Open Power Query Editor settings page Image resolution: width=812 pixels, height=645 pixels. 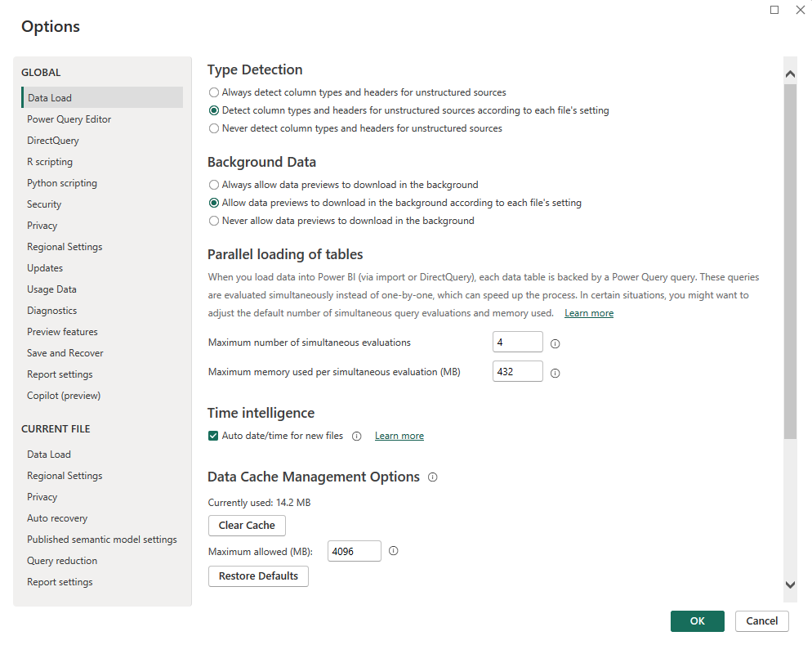(x=69, y=119)
